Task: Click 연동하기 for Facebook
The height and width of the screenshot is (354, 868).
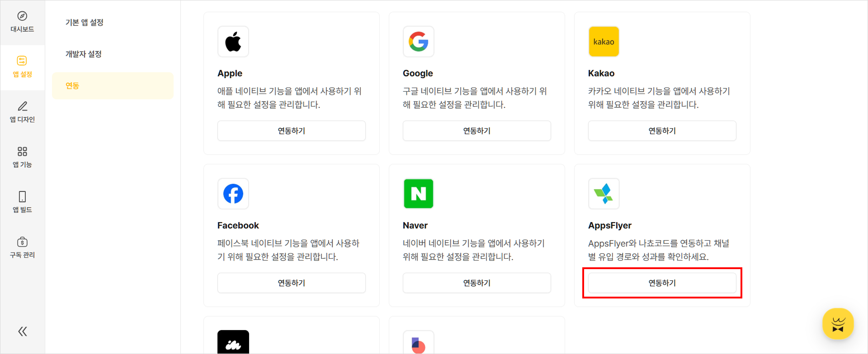Action: click(x=292, y=283)
